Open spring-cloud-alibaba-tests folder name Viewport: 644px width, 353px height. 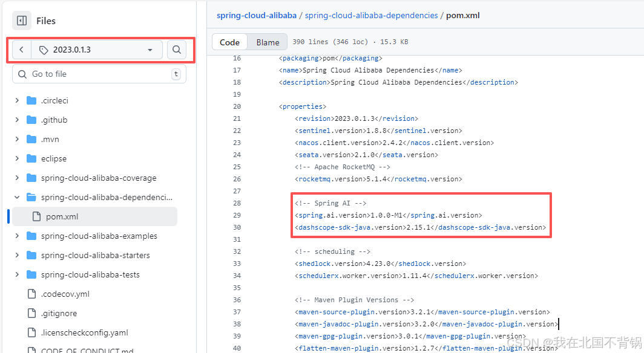tap(90, 274)
